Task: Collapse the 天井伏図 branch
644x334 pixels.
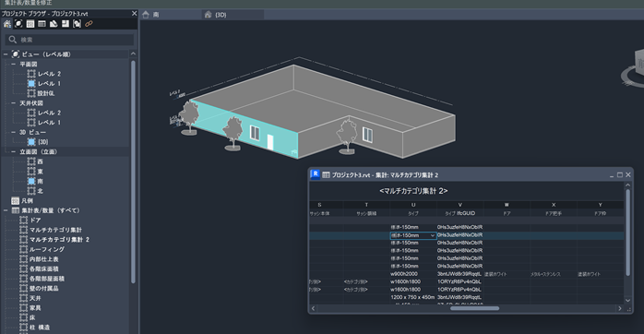Action: pyautogui.click(x=14, y=103)
